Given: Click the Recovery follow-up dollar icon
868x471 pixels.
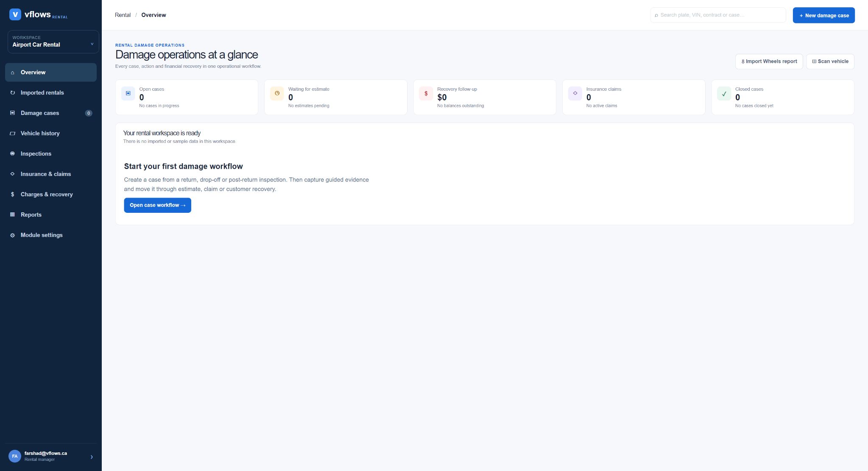Looking at the screenshot, I should click(426, 93).
